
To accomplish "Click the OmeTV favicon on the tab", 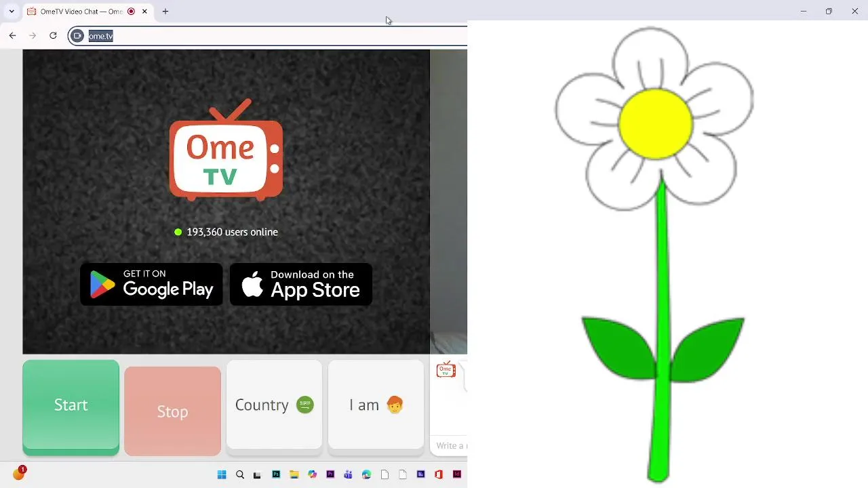I will pos(31,12).
